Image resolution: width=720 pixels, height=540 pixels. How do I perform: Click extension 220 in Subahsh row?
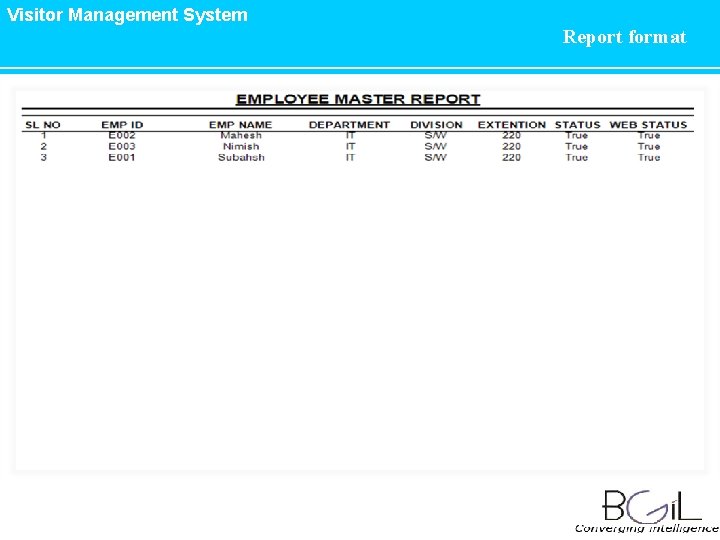click(511, 158)
